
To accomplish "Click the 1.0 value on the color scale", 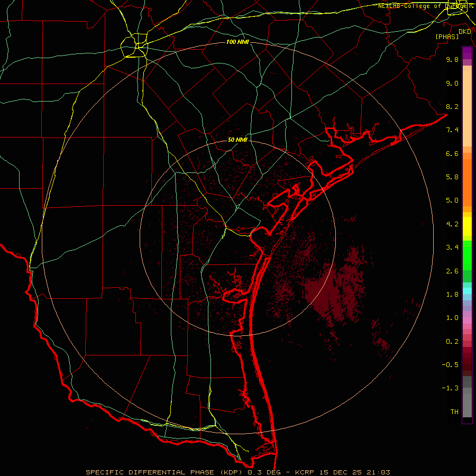I will click(x=452, y=318).
